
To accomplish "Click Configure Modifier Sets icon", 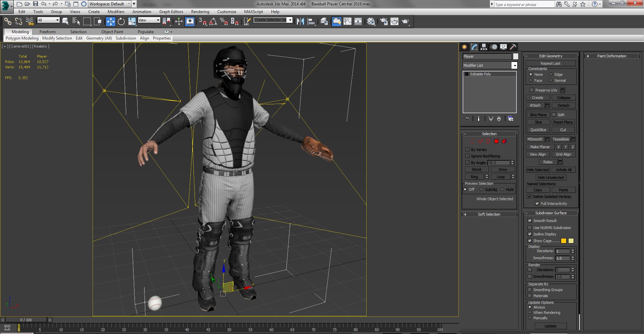I will point(511,119).
